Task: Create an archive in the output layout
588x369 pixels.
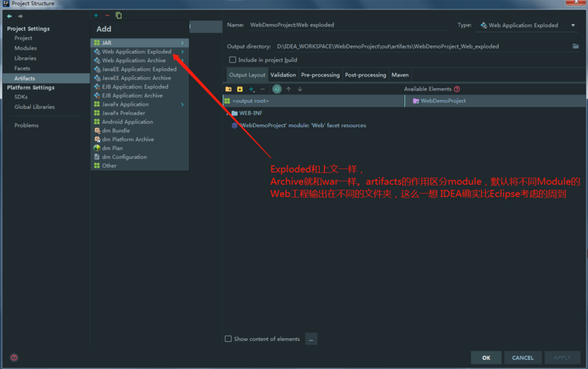Action: coord(240,89)
